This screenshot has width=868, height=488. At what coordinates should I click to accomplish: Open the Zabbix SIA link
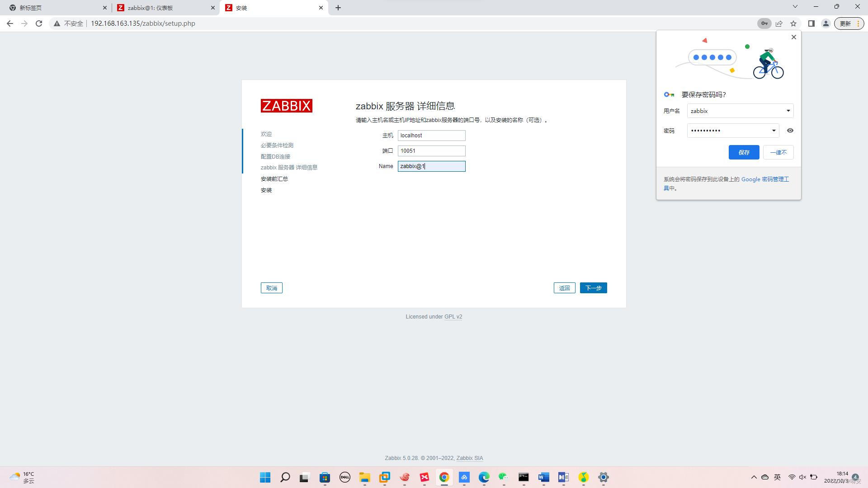[x=470, y=458]
